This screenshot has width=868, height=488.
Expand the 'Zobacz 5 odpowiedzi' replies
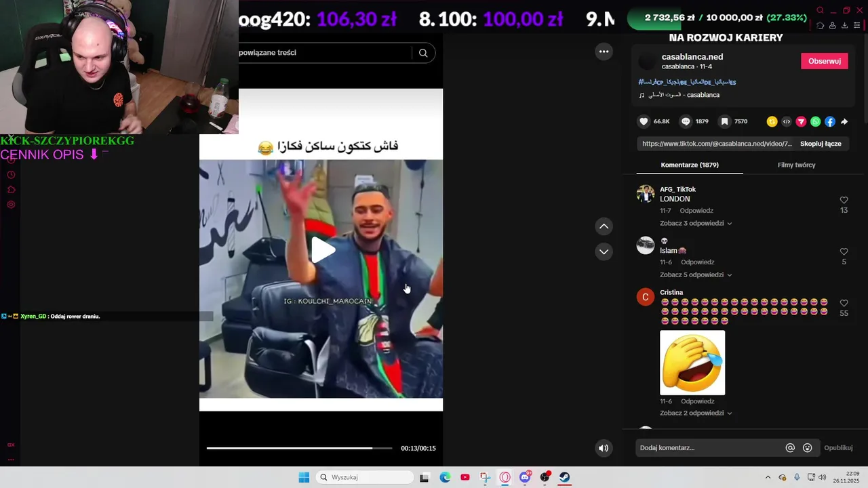[x=696, y=274]
